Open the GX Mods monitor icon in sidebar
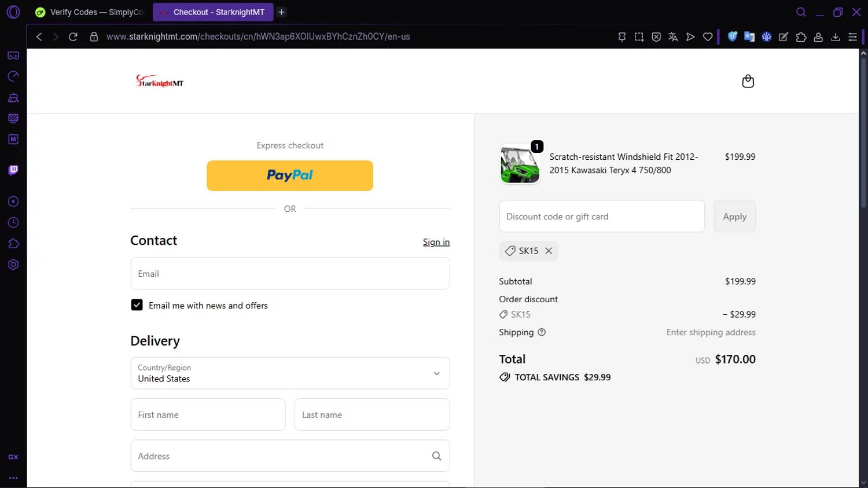The image size is (868, 488). [x=13, y=118]
